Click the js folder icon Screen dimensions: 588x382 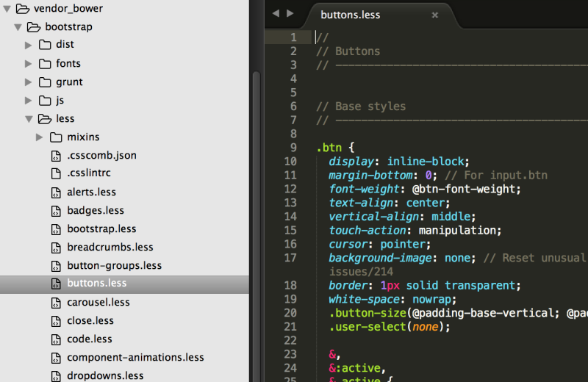45,101
